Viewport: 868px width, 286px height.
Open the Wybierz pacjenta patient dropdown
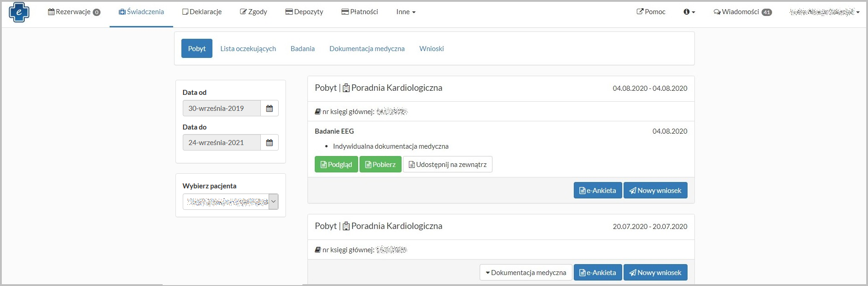[x=230, y=202]
